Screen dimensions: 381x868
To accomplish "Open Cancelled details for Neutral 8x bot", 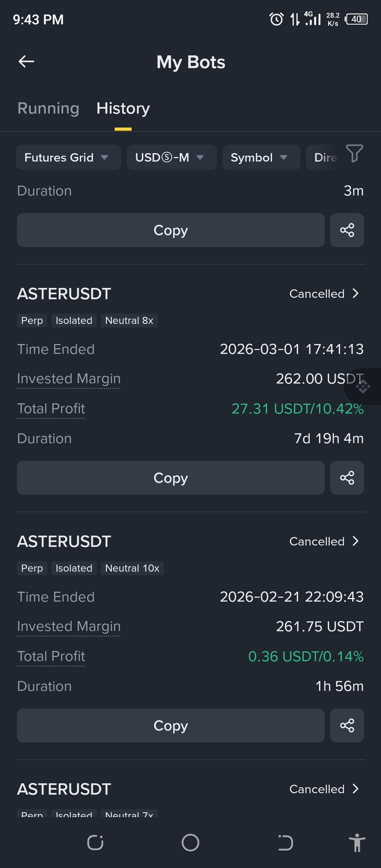I will [x=324, y=294].
